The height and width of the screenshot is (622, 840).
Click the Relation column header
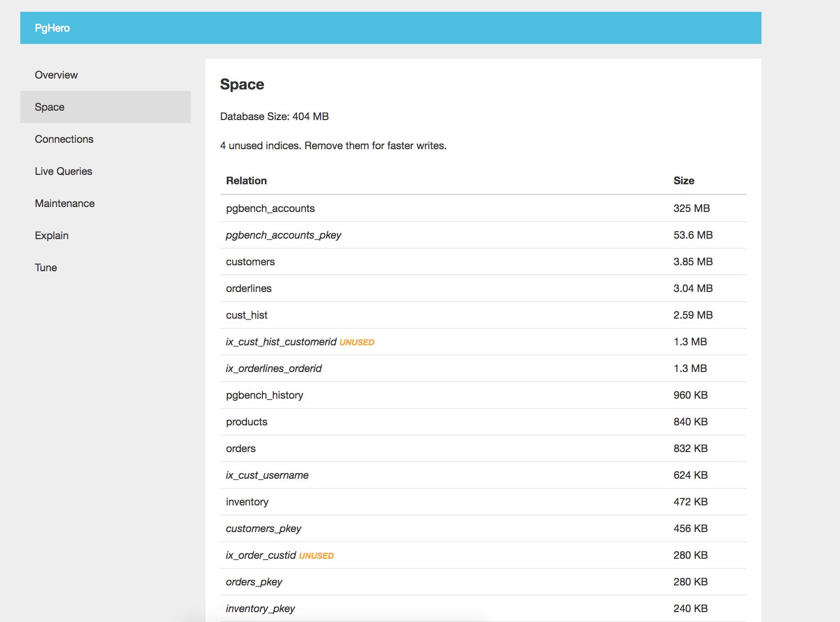[x=246, y=180]
